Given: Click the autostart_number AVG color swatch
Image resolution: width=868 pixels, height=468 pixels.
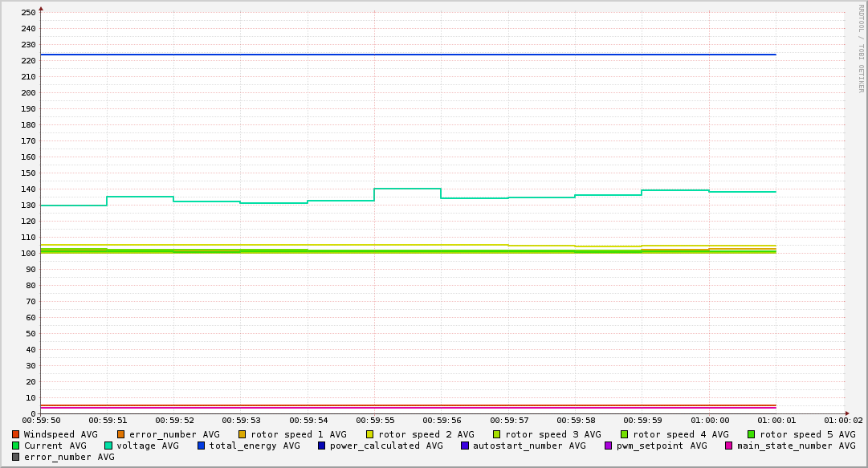Looking at the screenshot, I should (465, 446).
